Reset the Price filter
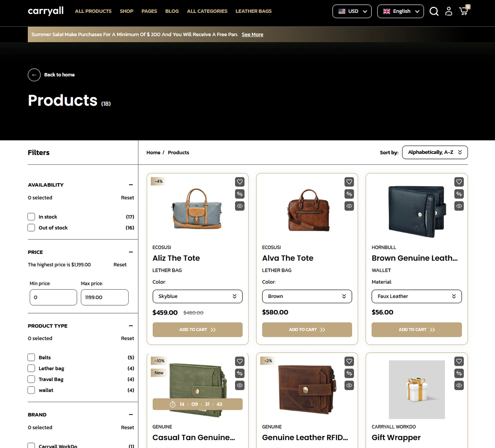This screenshot has height=448, width=495. [120, 264]
